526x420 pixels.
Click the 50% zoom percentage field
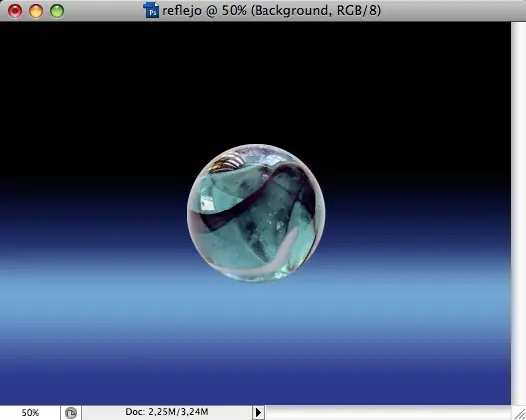pos(30,412)
